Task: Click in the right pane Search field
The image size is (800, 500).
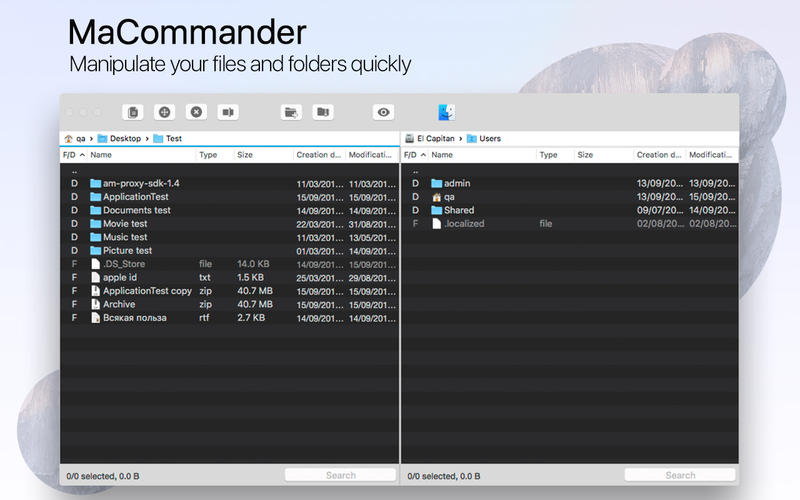Action: [680, 475]
